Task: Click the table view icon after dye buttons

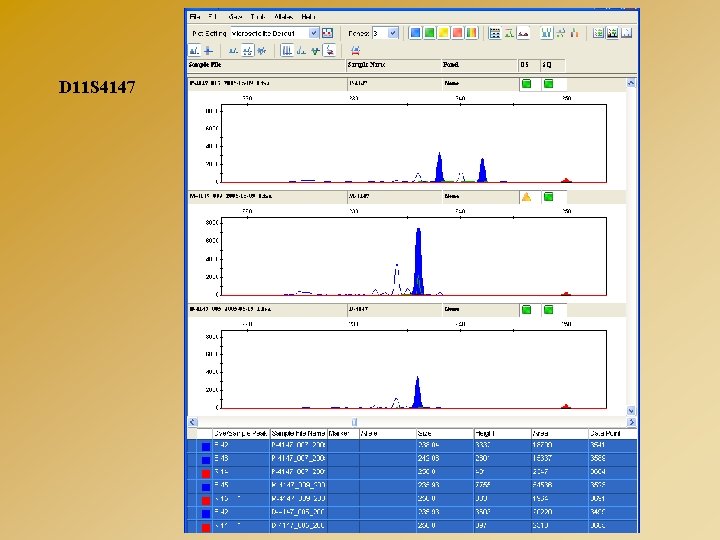Action: pyautogui.click(x=495, y=33)
